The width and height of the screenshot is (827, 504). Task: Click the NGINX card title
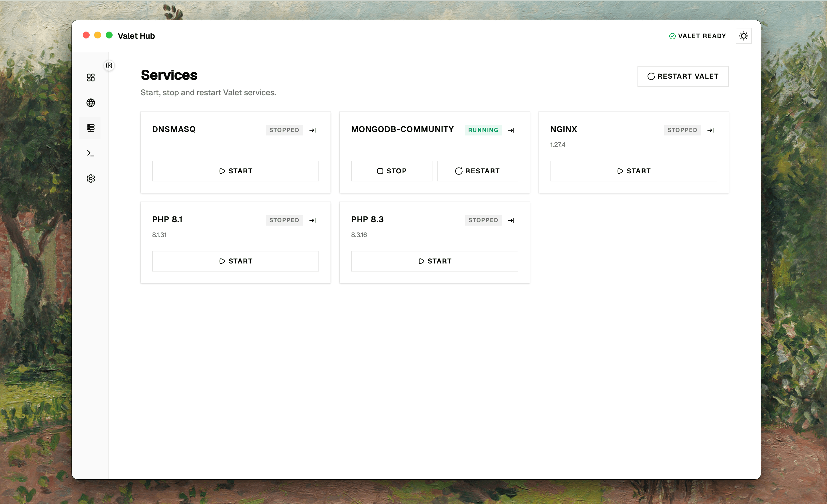pos(563,129)
